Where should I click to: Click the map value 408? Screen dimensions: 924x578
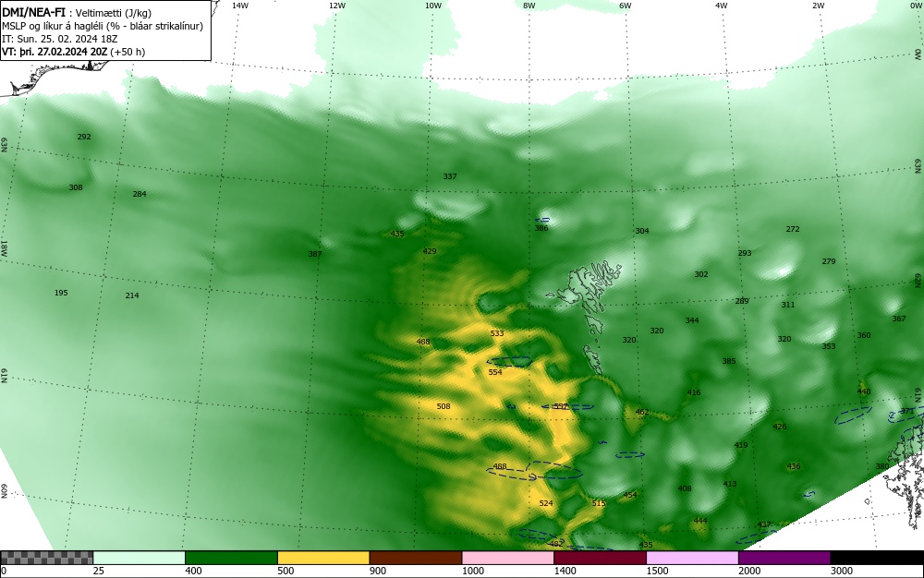[684, 488]
